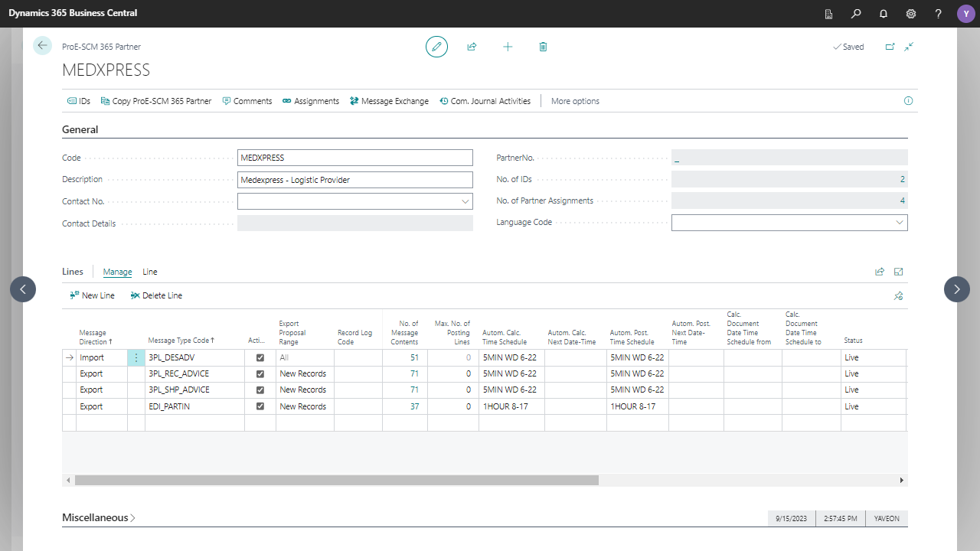This screenshot has height=551, width=980.
Task: Click YAVEON company in status bar
Action: [887, 518]
